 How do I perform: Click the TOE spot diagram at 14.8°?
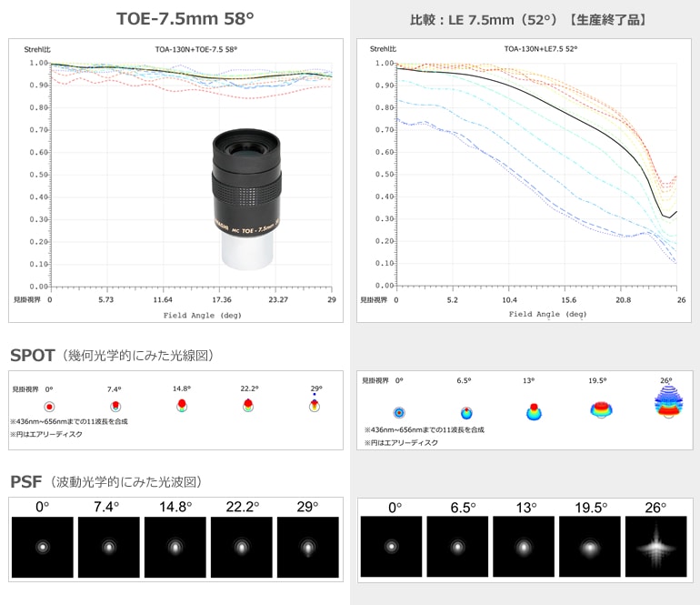pyautogui.click(x=181, y=404)
